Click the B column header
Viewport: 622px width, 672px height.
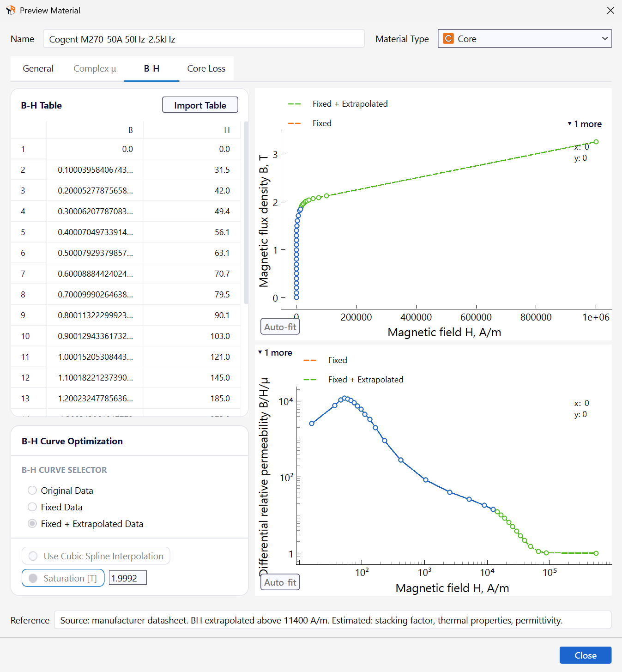click(95, 130)
